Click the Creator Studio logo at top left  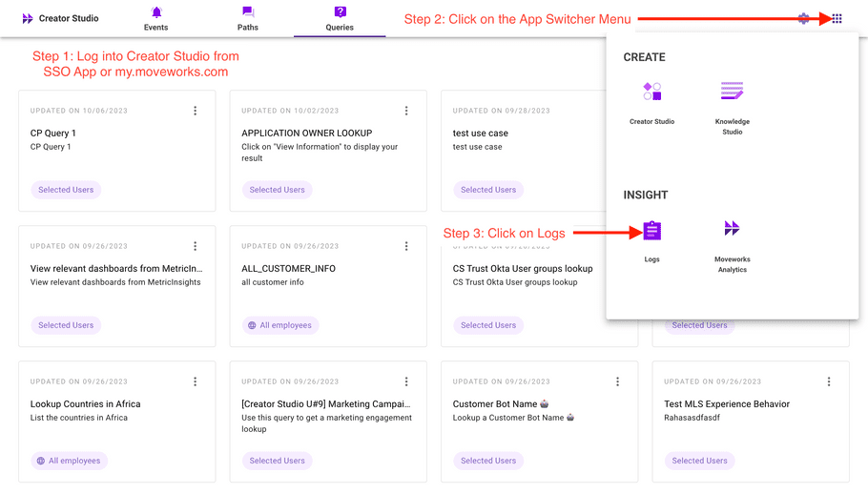click(x=60, y=18)
